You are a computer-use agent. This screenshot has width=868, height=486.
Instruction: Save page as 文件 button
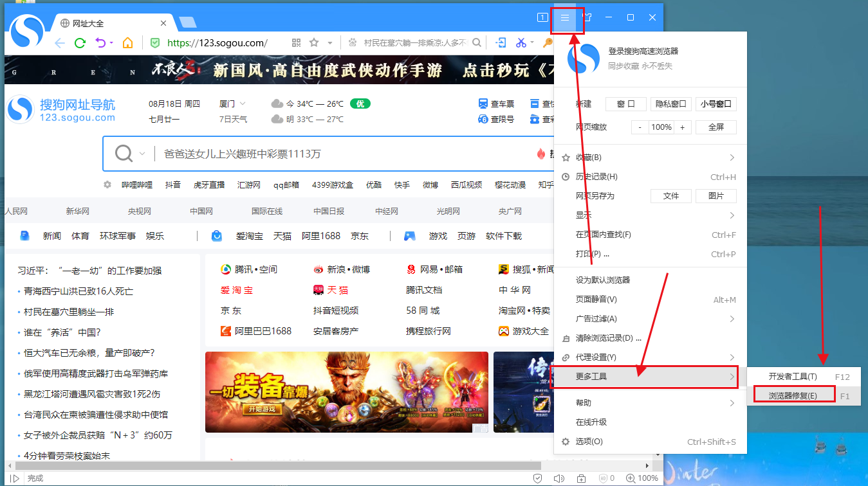671,196
